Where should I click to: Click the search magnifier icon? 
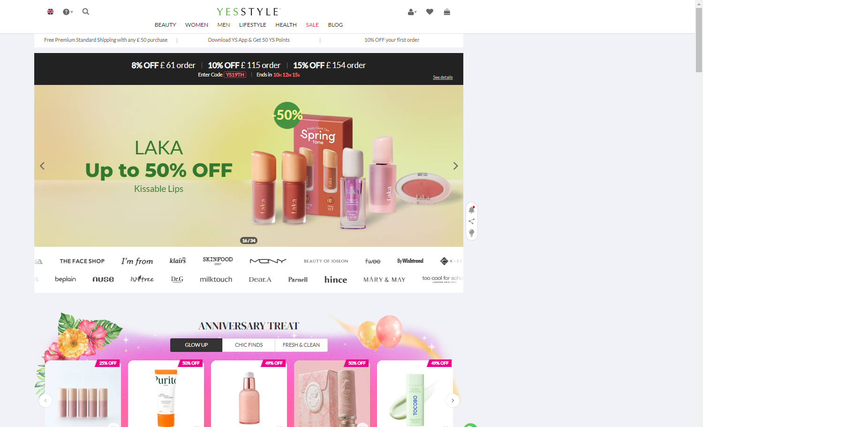coord(86,12)
